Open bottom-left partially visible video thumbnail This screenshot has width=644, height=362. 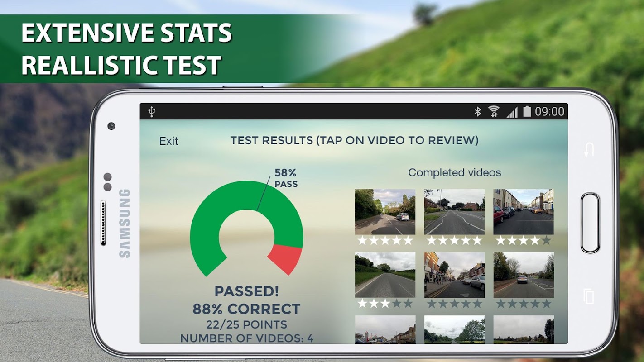pyautogui.click(x=385, y=329)
